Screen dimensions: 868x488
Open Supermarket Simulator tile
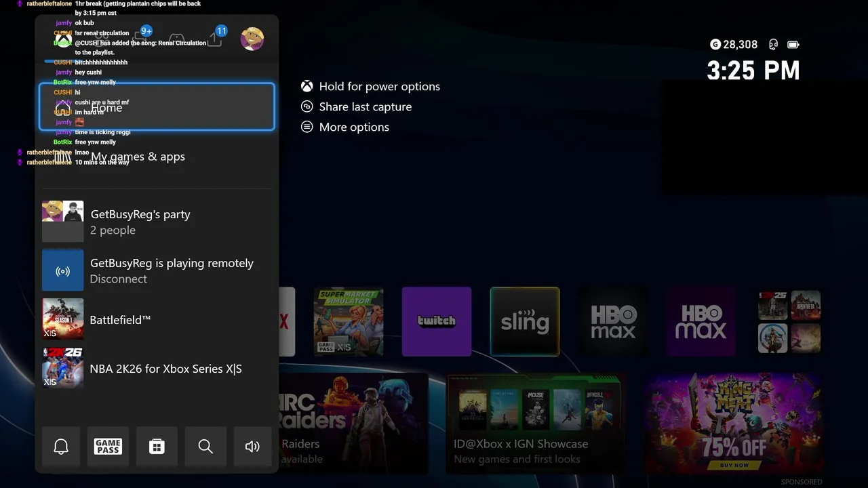[x=349, y=321]
